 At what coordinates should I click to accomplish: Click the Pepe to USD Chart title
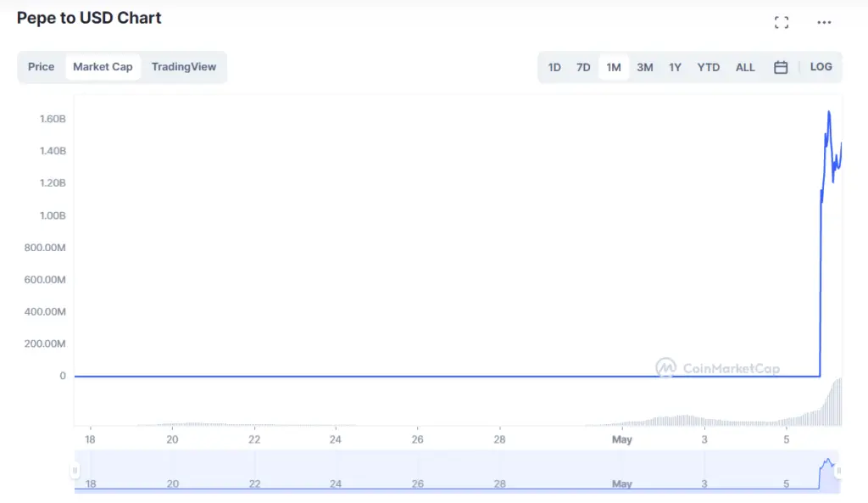click(89, 18)
